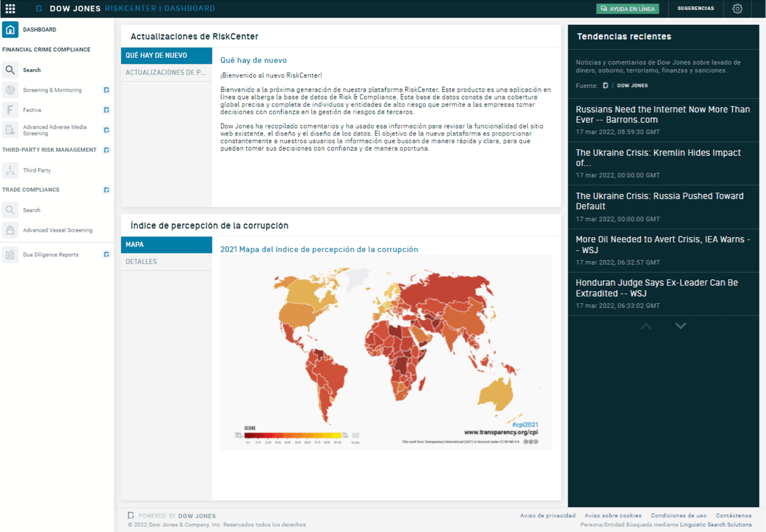Switch to the MAPA tab
This screenshot has height=532, width=766.
pos(166,245)
